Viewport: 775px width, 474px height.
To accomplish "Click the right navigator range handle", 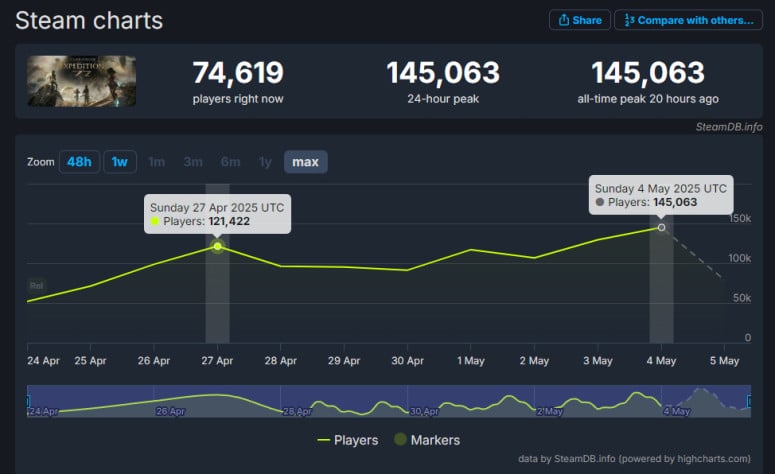I will (749, 401).
